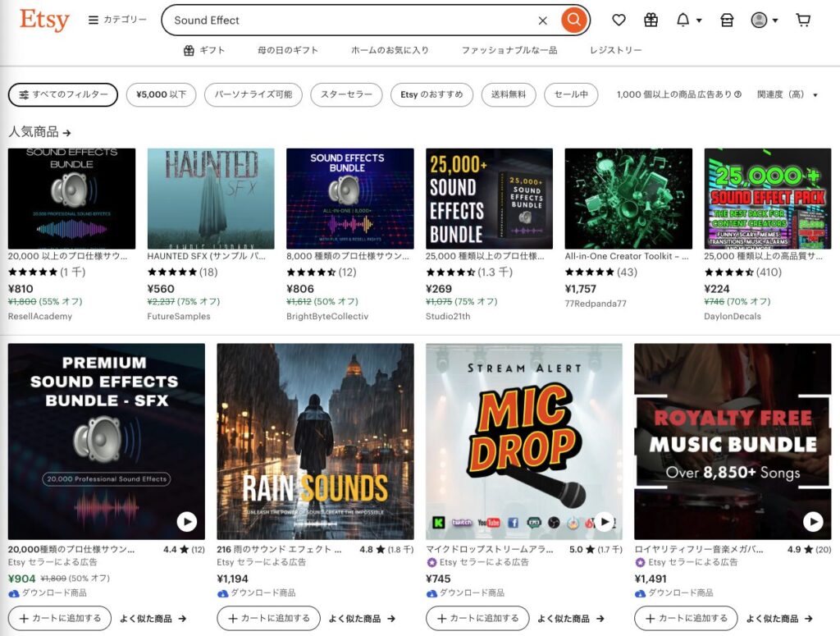Click the star seller badge on music bundle listing
This screenshot has height=636, width=840.
[x=640, y=563]
